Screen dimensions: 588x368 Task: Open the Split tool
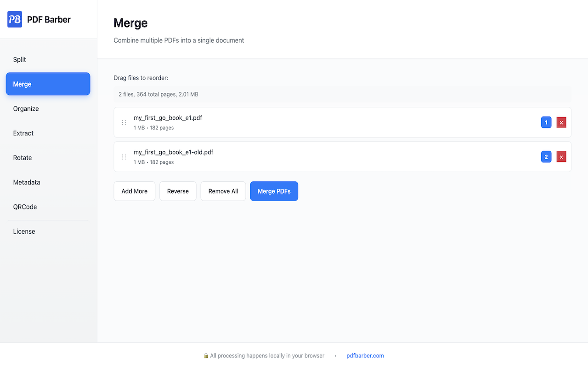(x=20, y=60)
